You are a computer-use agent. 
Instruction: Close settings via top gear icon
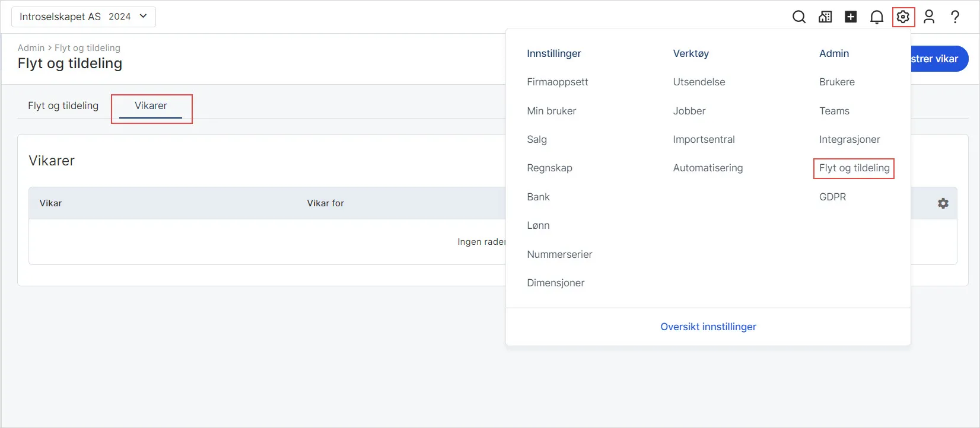[903, 17]
